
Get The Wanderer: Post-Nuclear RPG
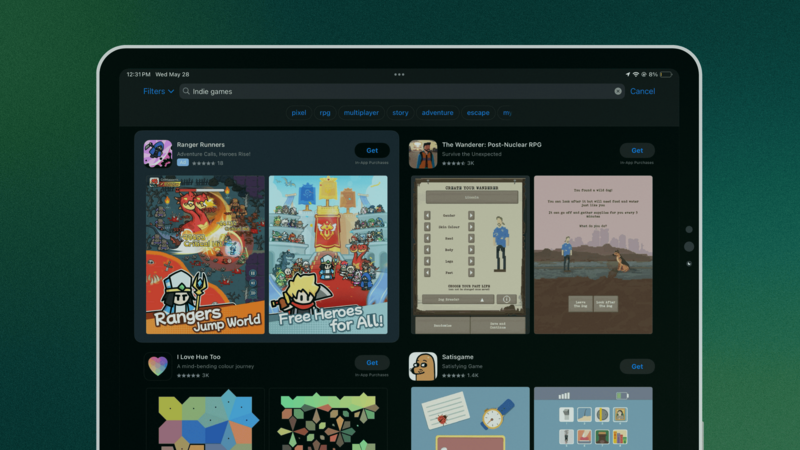[637, 151]
